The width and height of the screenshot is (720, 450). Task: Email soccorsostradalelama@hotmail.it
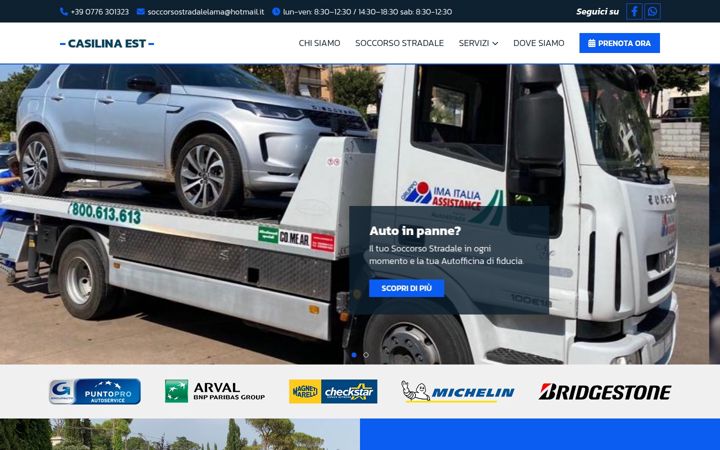pyautogui.click(x=206, y=12)
